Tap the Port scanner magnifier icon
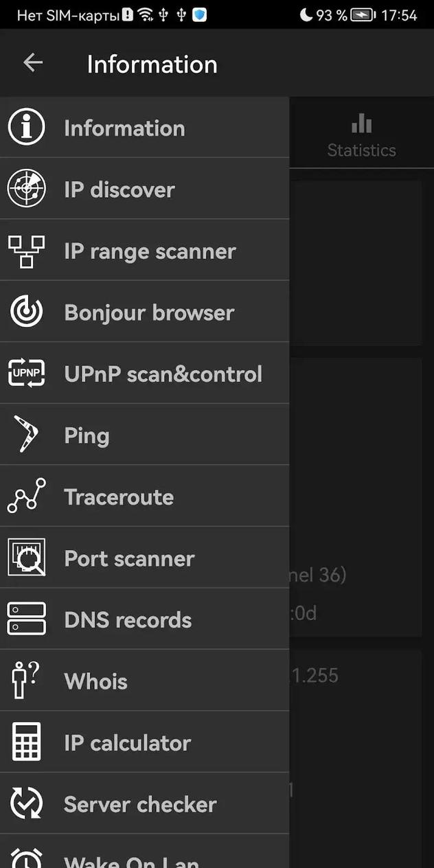The width and height of the screenshot is (434, 868). [26, 558]
